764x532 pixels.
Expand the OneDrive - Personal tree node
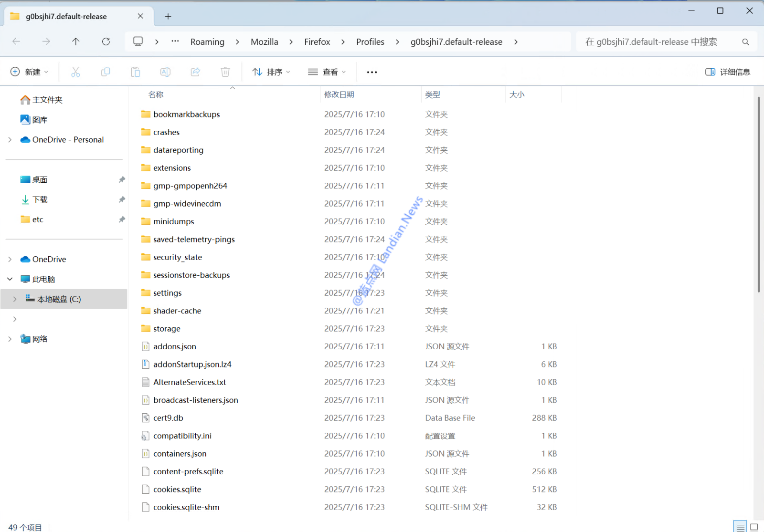pyautogui.click(x=10, y=140)
